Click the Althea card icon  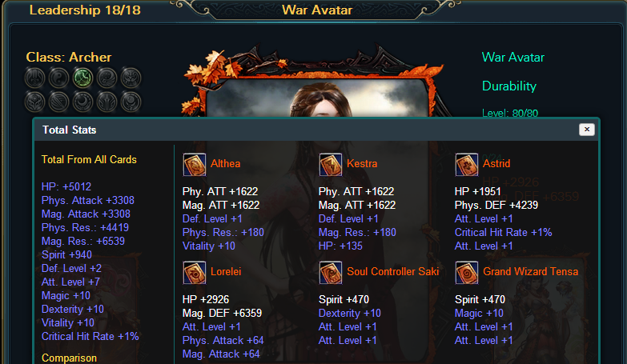point(195,165)
